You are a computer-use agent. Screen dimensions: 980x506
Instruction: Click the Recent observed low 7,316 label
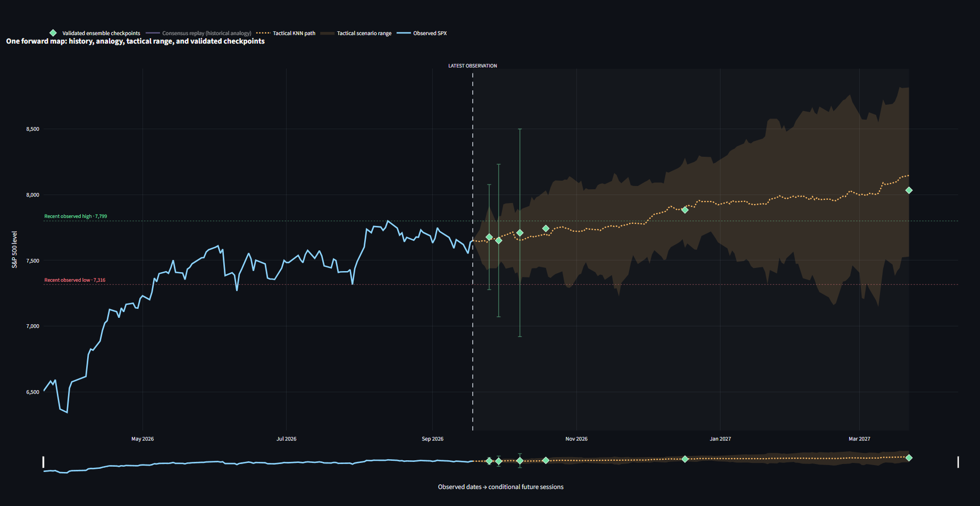tap(74, 280)
